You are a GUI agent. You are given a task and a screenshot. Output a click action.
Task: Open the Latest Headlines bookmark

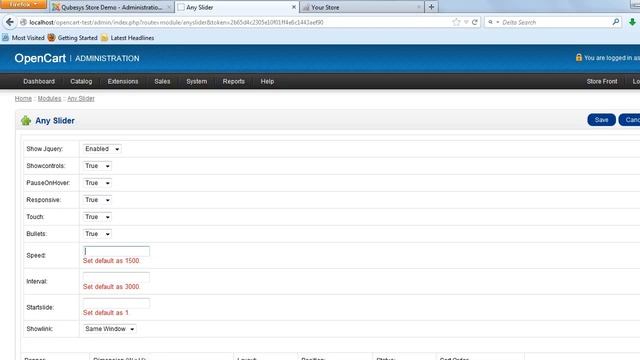coord(127,38)
